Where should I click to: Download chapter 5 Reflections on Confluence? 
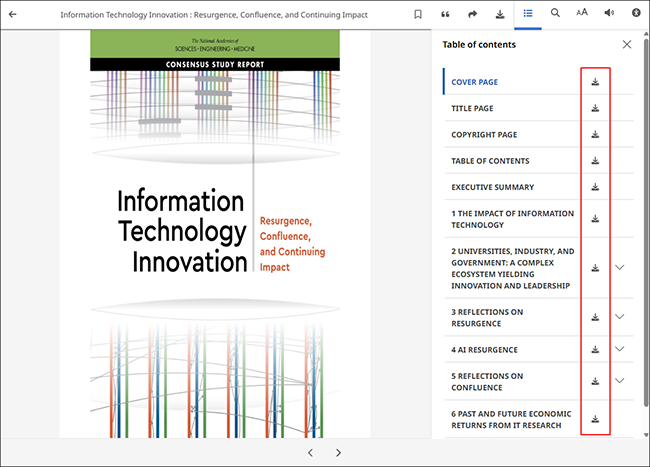tap(595, 381)
